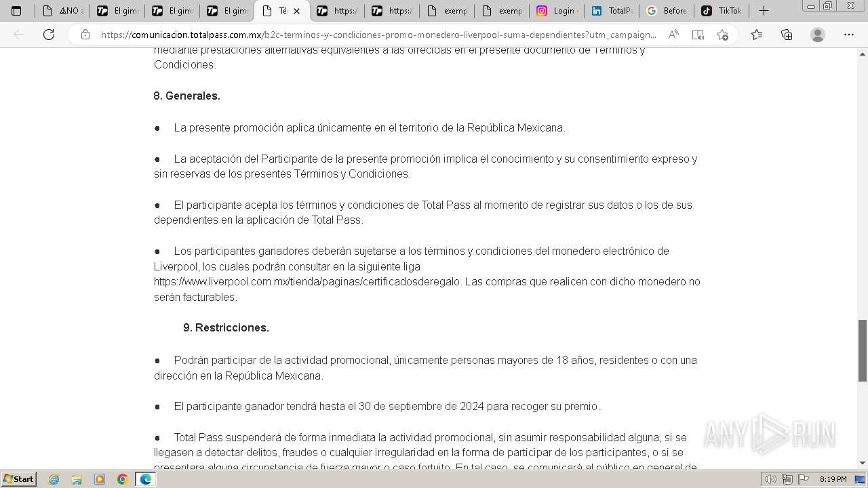
Task: Click text "El participante acepta los términos"
Action: click(x=255, y=205)
